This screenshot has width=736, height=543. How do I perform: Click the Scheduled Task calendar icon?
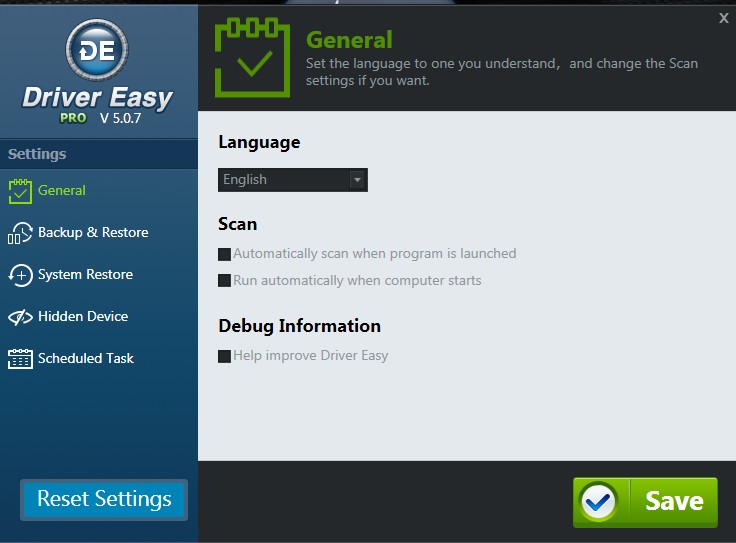click(20, 359)
